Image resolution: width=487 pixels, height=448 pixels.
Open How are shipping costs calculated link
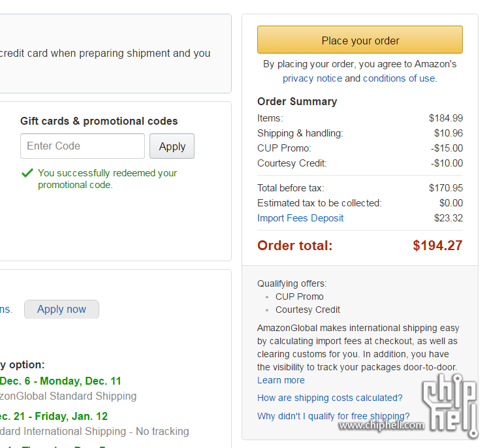(330, 398)
